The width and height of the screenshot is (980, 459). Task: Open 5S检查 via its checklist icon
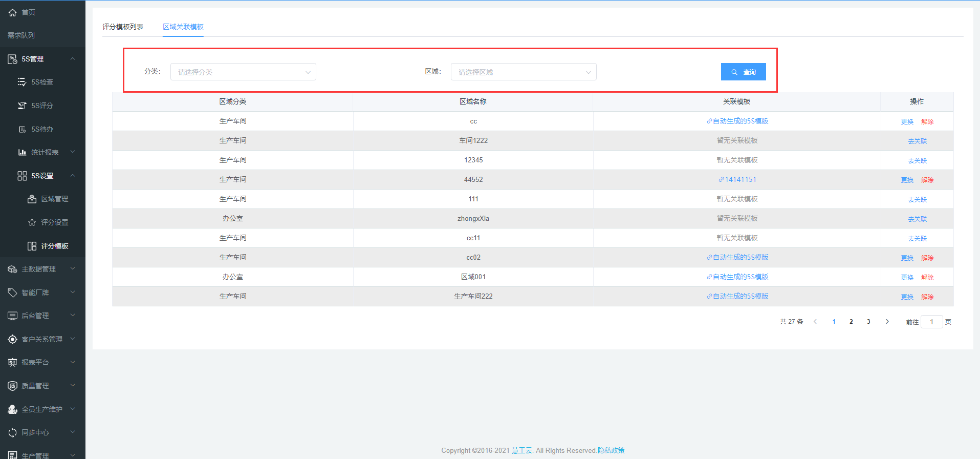point(22,82)
